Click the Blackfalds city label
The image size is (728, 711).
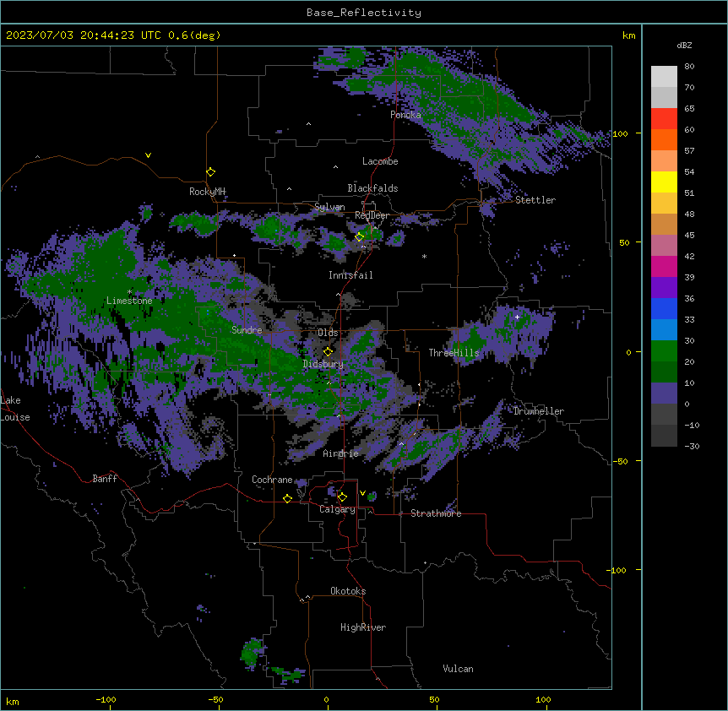click(372, 188)
